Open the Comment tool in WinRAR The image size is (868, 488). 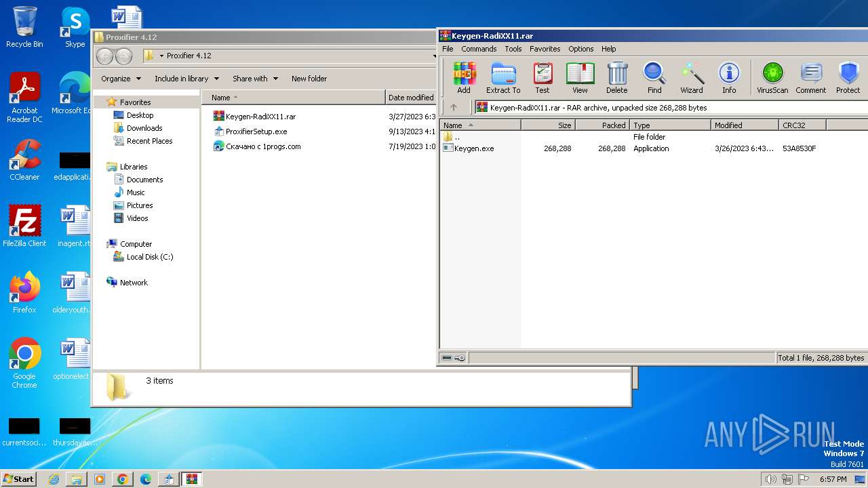pyautogui.click(x=811, y=77)
